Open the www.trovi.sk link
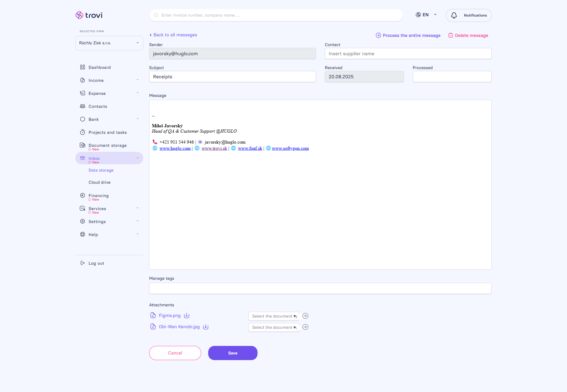 click(x=214, y=148)
